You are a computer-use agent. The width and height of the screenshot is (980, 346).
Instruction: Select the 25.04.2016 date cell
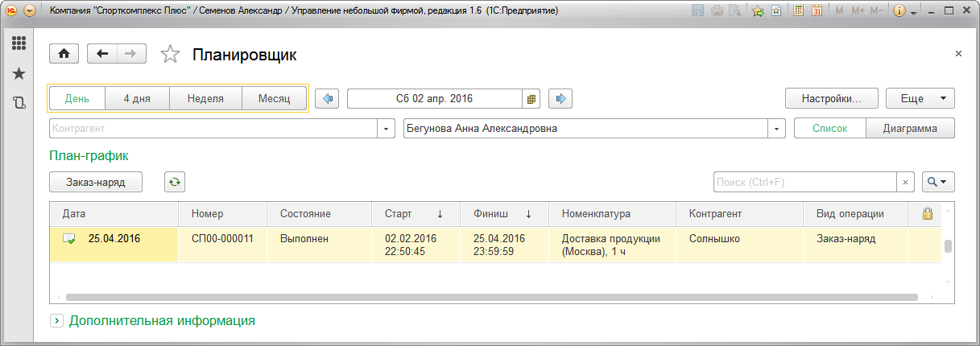coord(114,245)
